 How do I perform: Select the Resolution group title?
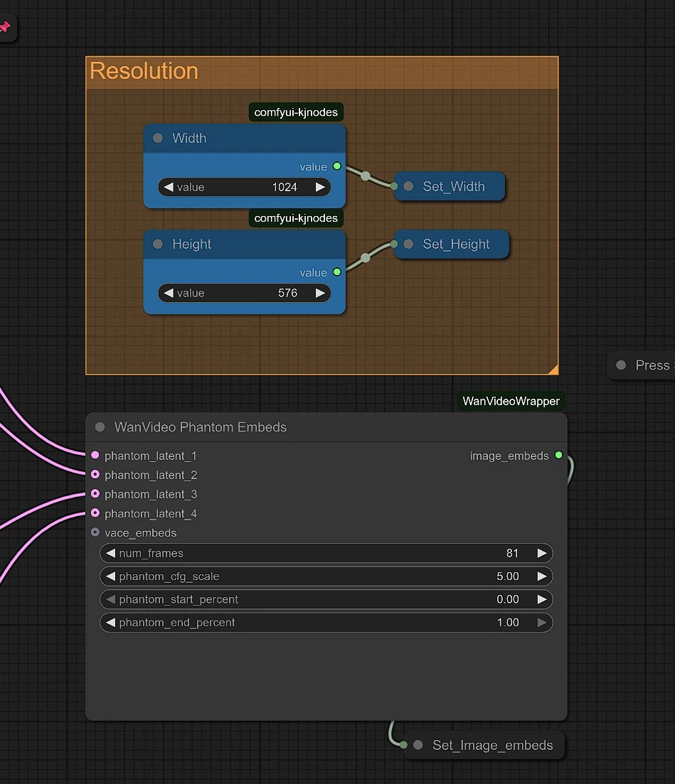point(144,71)
